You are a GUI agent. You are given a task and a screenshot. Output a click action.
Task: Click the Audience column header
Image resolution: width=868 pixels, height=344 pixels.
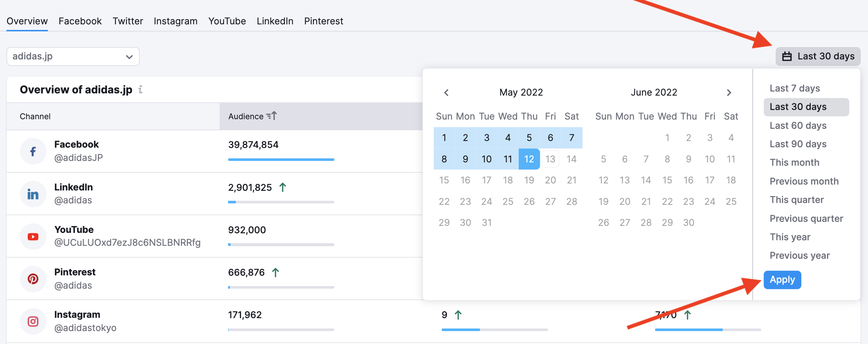pos(321,116)
